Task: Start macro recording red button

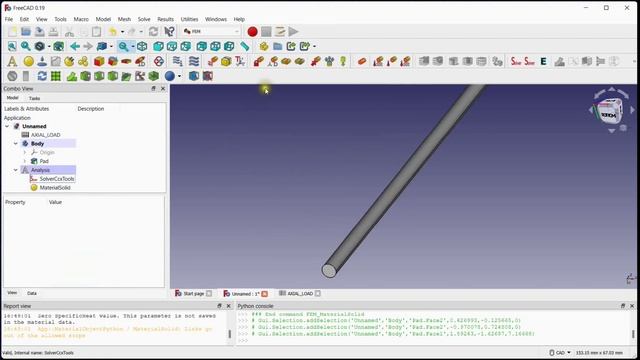Action: pos(252,31)
